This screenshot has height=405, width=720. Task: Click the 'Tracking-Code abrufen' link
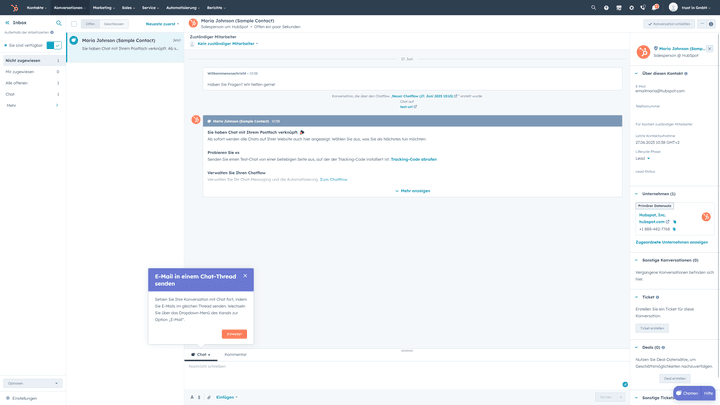pos(414,159)
